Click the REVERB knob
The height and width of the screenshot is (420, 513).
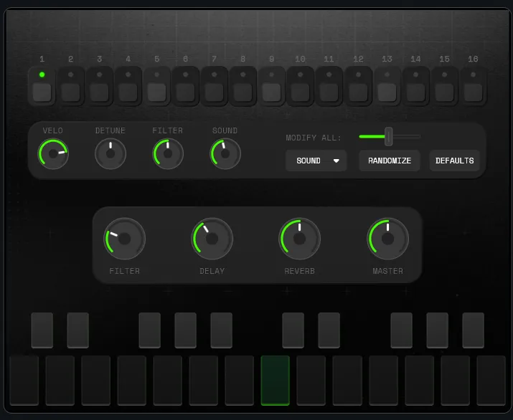click(x=299, y=239)
